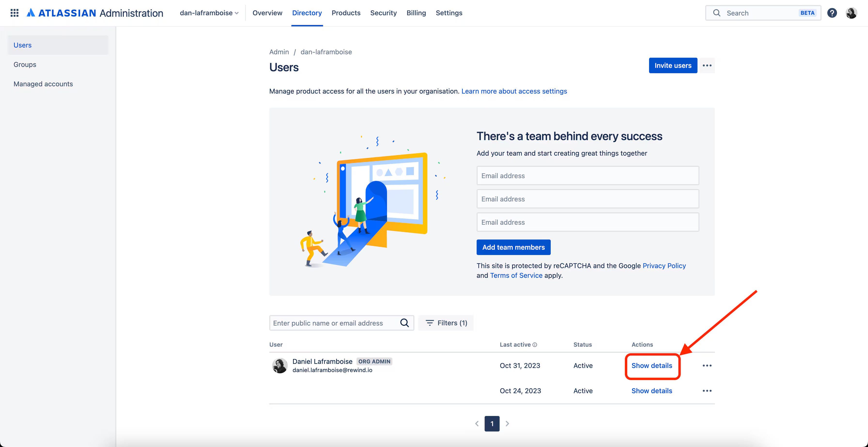Open more actions next to Invite users
The image size is (868, 447).
point(707,65)
